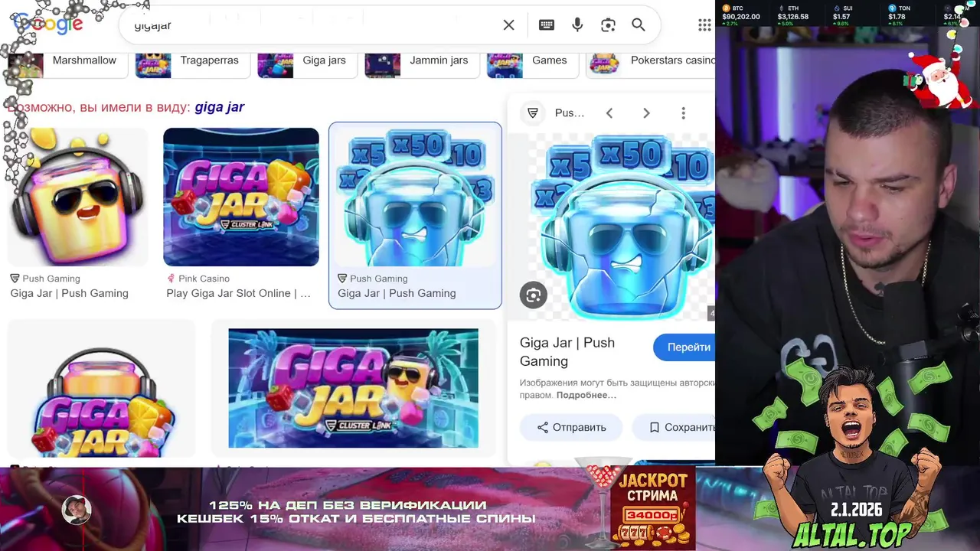Open the selected blue ice jar thumbnail
The width and height of the screenshot is (980, 551).
415,197
